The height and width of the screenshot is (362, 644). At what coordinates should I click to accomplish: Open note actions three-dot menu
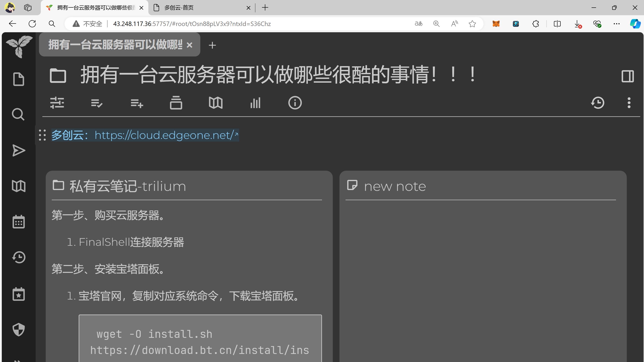[629, 103]
